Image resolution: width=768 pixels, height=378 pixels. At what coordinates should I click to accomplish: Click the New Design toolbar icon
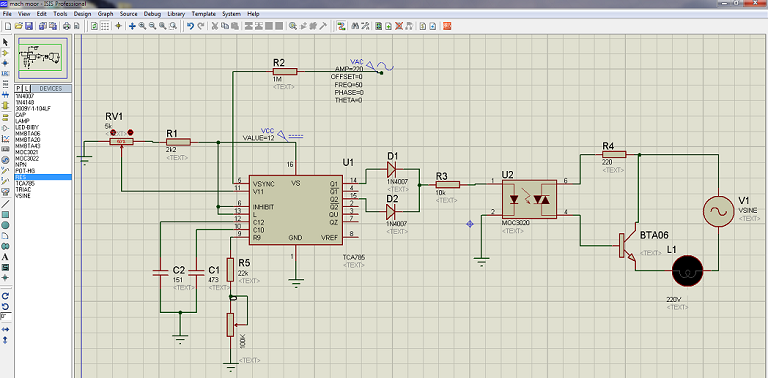(8, 26)
